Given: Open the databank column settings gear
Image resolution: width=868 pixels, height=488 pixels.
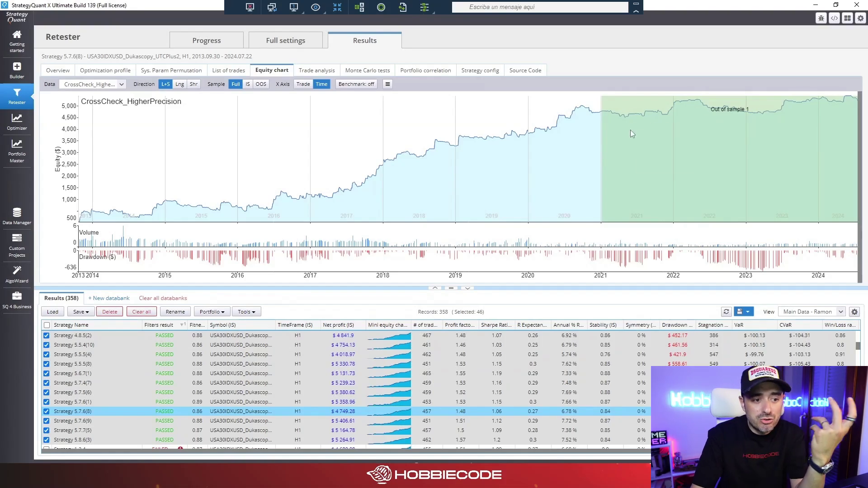Looking at the screenshot, I should (x=854, y=312).
